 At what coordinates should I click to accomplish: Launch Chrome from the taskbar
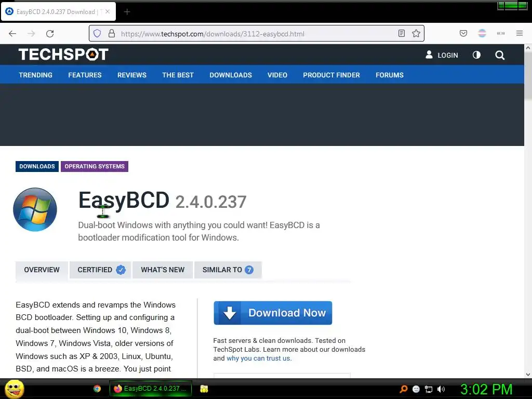97,389
